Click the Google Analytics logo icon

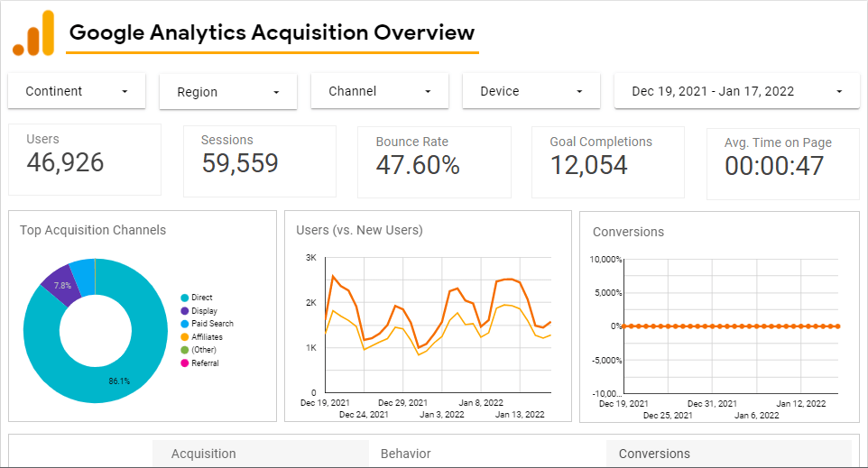(33, 33)
